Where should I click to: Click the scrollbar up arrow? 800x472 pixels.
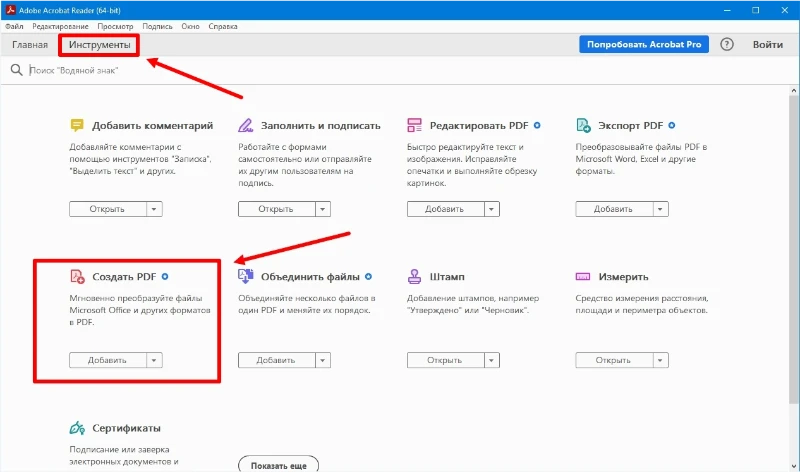794,90
